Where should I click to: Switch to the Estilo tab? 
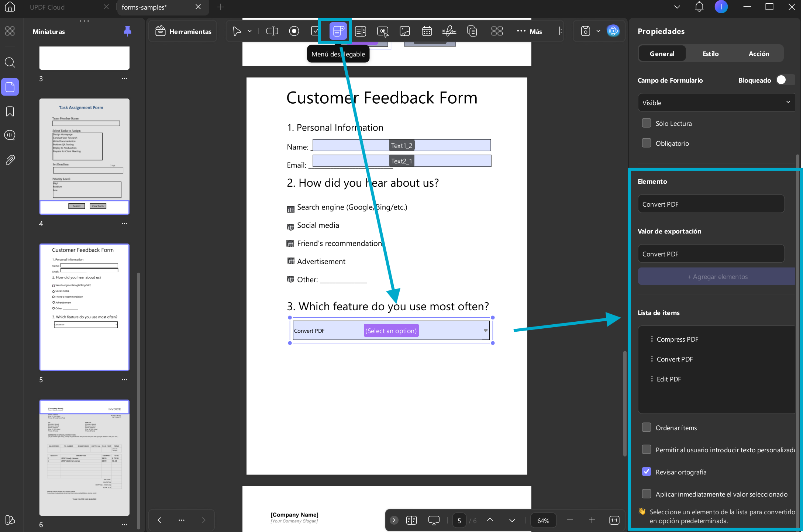710,53
